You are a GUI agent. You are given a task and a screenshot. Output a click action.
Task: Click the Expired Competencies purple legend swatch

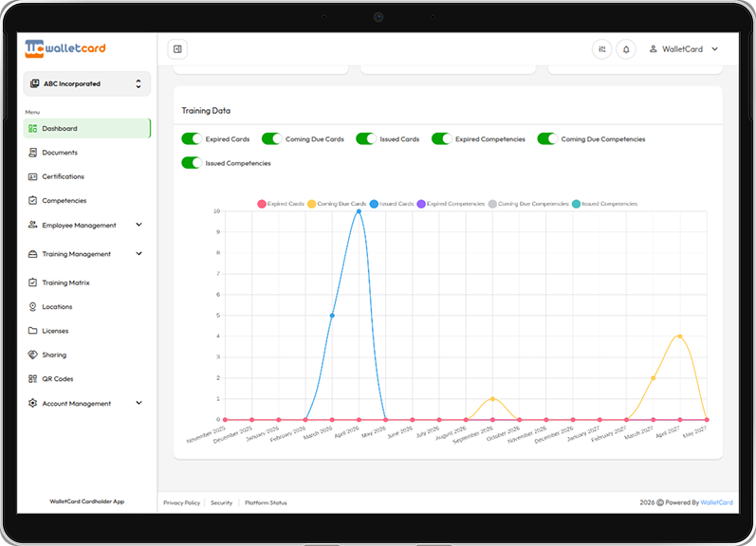pyautogui.click(x=421, y=204)
